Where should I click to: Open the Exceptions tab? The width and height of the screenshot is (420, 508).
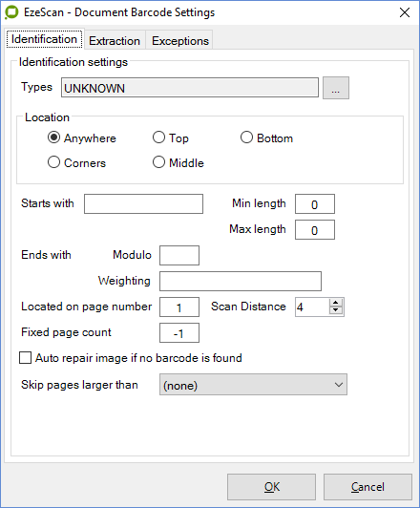click(180, 41)
